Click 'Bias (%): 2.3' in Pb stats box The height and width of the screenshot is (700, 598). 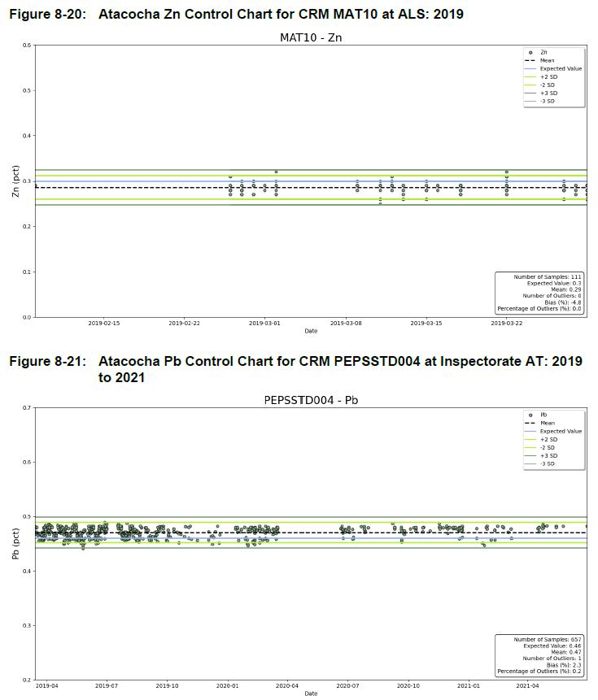[564, 665]
